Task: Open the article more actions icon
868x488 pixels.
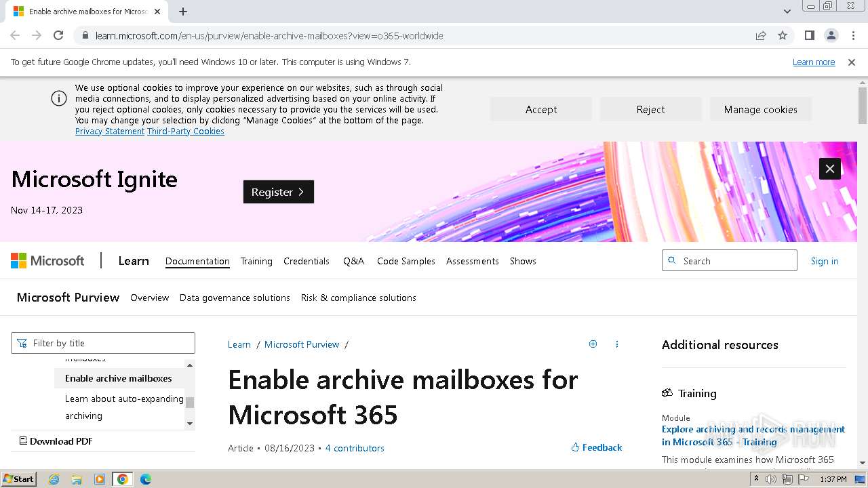Action: tap(616, 344)
